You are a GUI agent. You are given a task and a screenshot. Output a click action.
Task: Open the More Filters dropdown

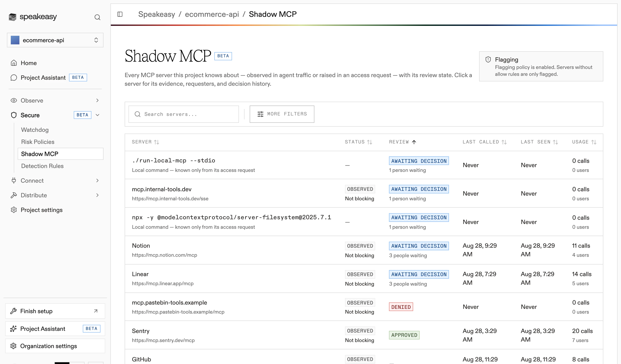pos(282,114)
